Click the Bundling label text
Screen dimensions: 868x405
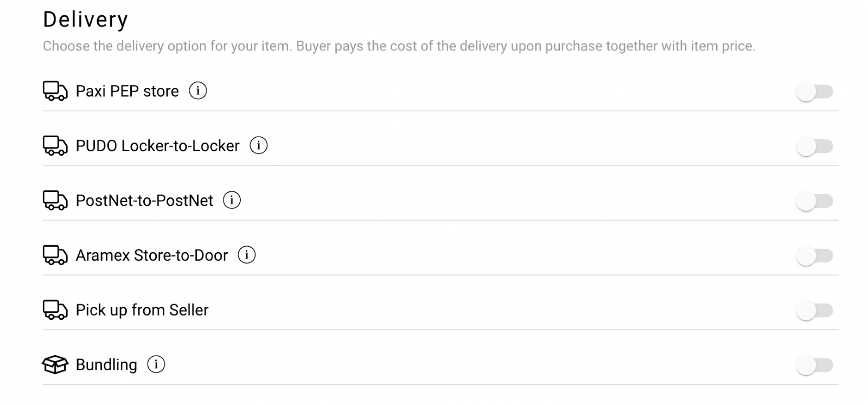point(106,365)
